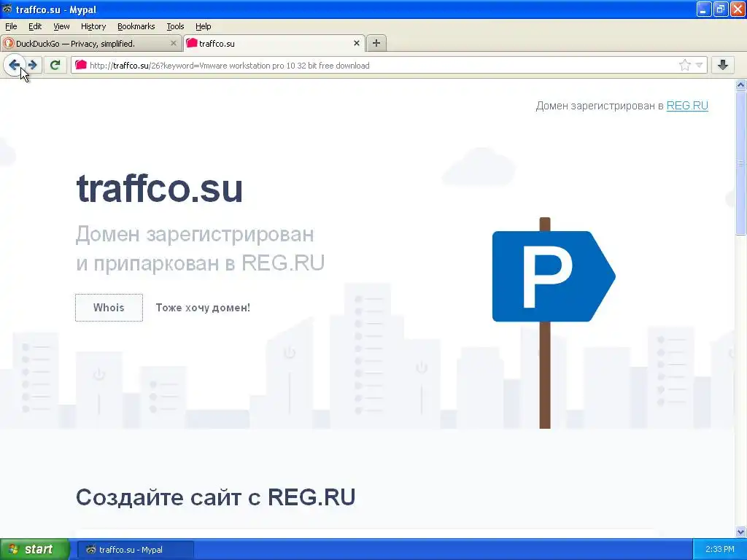Open the Tools menu
The height and width of the screenshot is (560, 747).
tap(175, 26)
